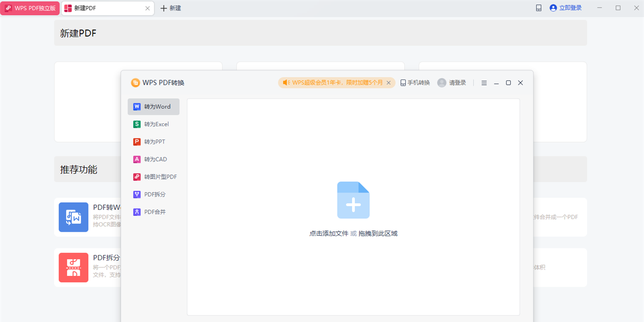Click the green Excel icon in the sidebar
The height and width of the screenshot is (322, 644).
137,124
